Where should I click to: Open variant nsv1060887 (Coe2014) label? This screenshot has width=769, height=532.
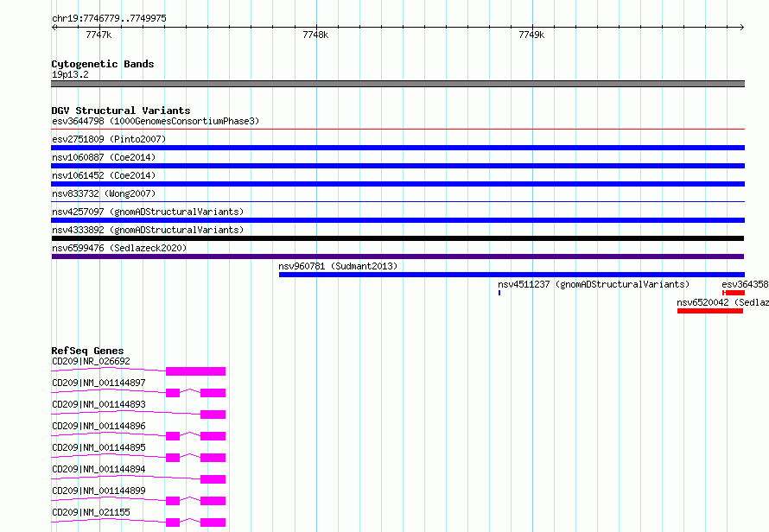(104, 157)
